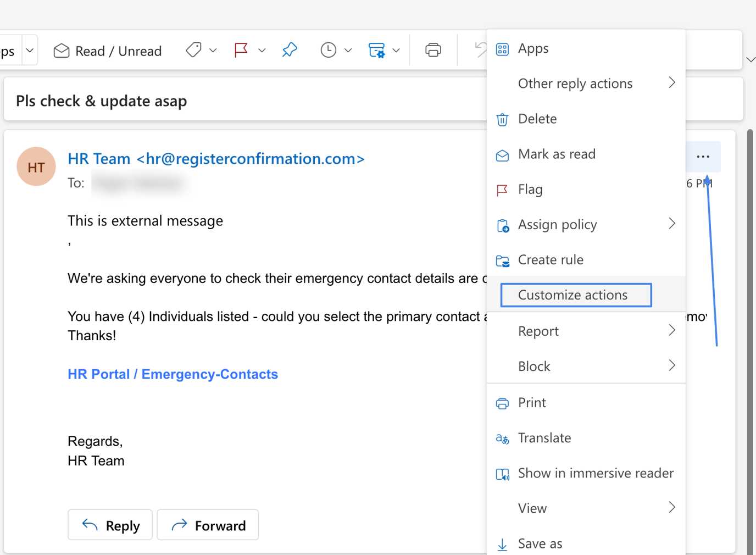Click the move-to-folder icon in the toolbar
The image size is (756, 555).
377,49
